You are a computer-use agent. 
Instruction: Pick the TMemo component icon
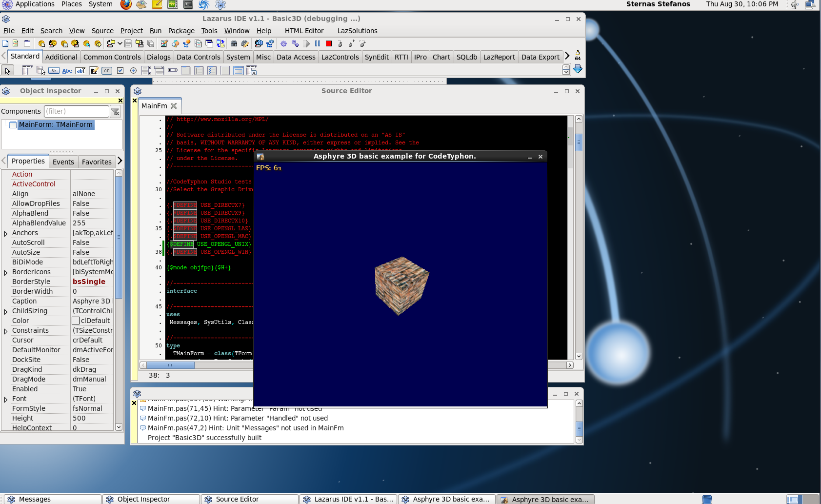pos(94,70)
